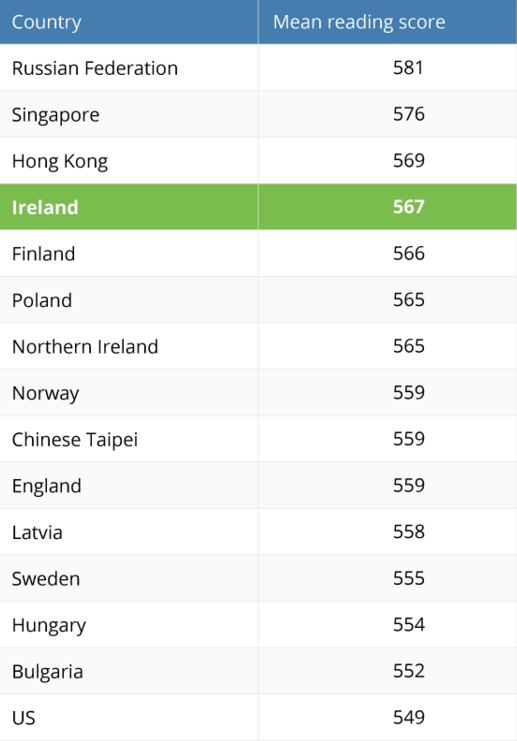Click Ireland's score of 567
Viewport: 517px width, 741px height.
tap(388, 207)
